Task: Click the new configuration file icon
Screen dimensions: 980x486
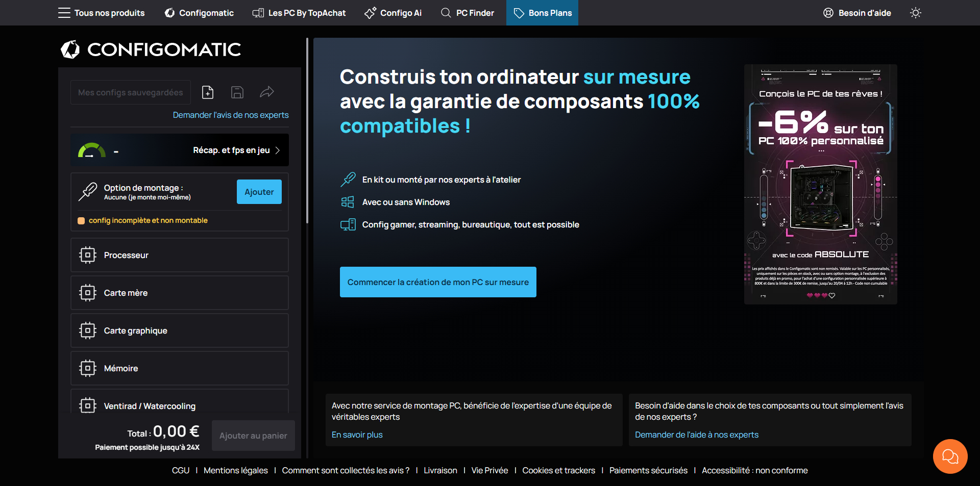Action: [208, 92]
